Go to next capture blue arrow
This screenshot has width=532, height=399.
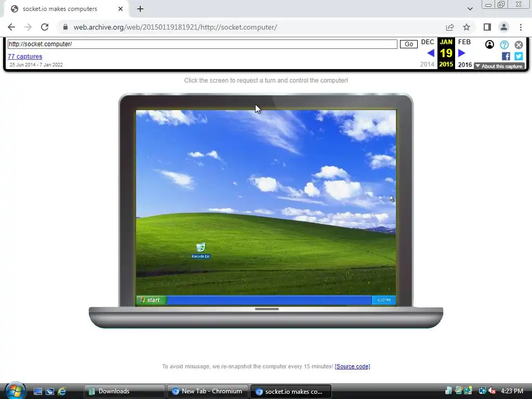tap(461, 53)
